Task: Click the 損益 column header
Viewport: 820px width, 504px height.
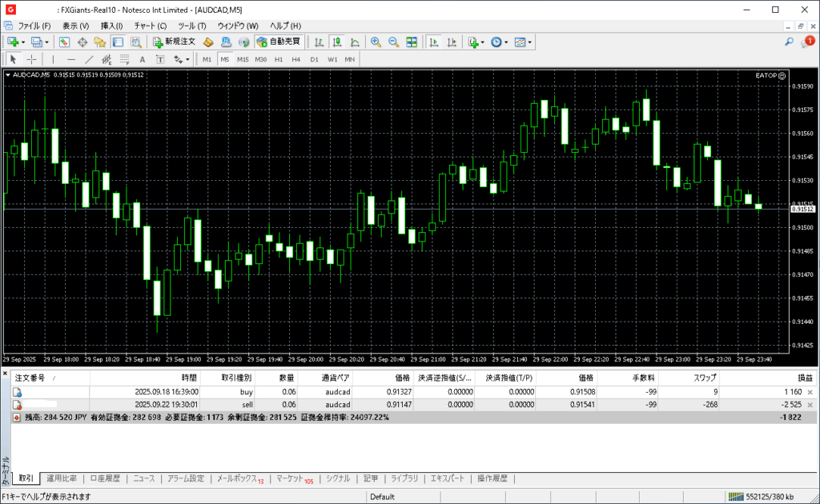Action: coord(804,378)
